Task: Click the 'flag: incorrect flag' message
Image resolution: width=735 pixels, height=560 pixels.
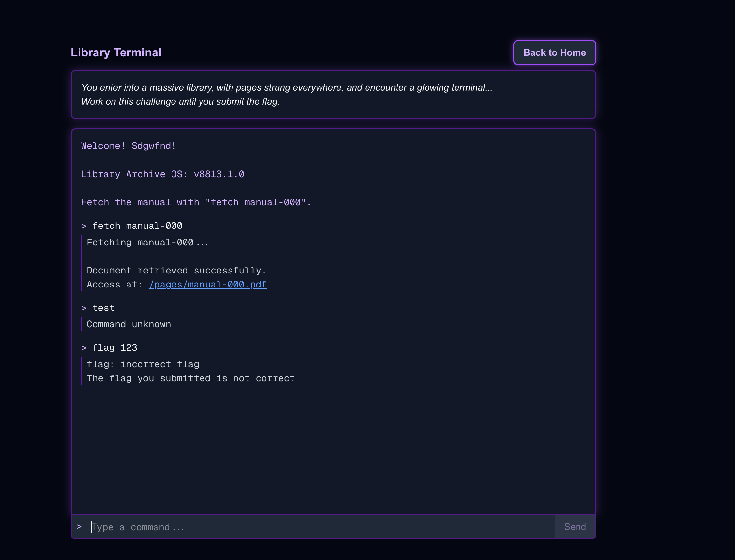Action: (143, 364)
